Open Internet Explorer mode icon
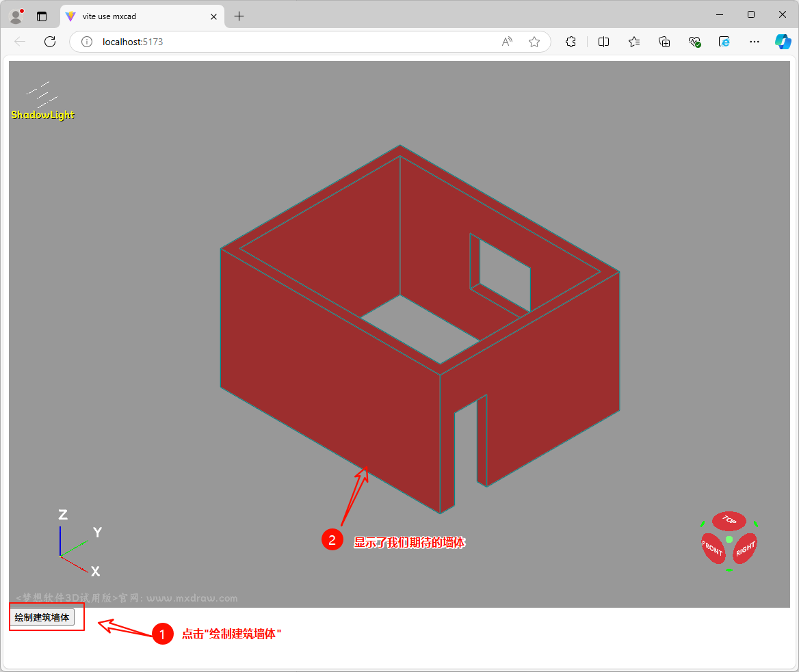This screenshot has width=799, height=672. click(x=724, y=42)
